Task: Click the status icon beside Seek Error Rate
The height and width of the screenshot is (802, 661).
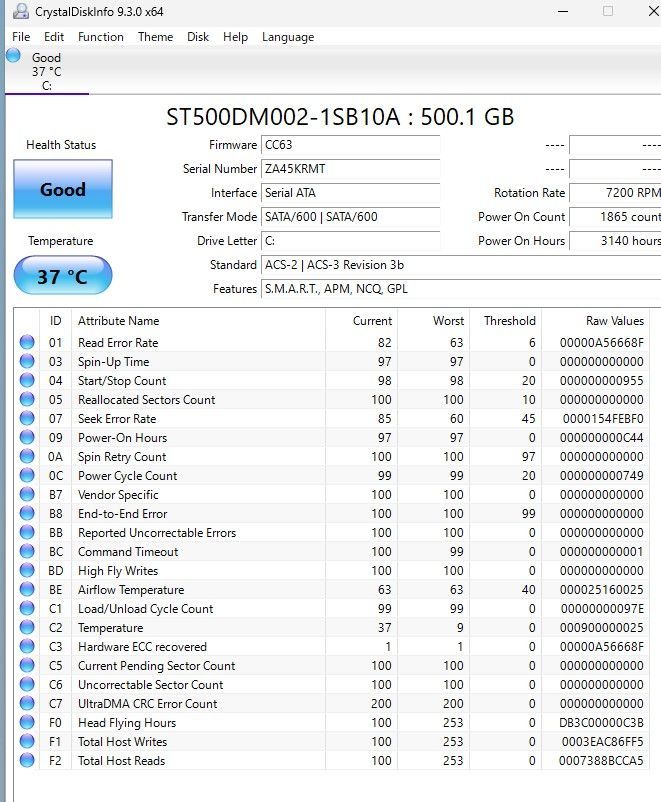Action: coord(27,419)
